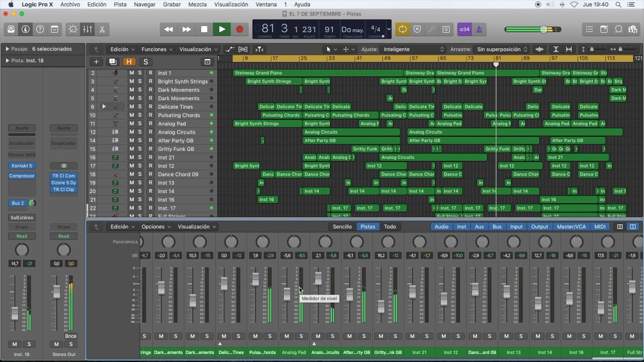Open the Loop Browser icon
Screen dimensions: 644x362
(619, 29)
